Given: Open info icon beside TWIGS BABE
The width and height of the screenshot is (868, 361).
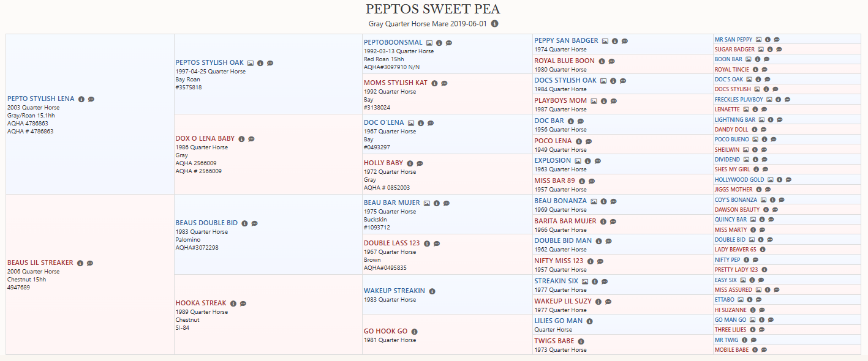Looking at the screenshot, I should (x=581, y=341).
